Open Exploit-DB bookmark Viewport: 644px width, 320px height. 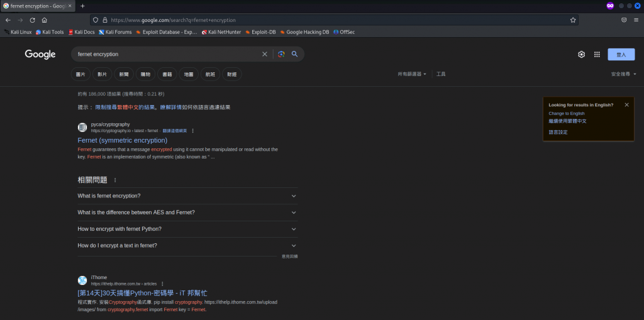(x=260, y=32)
